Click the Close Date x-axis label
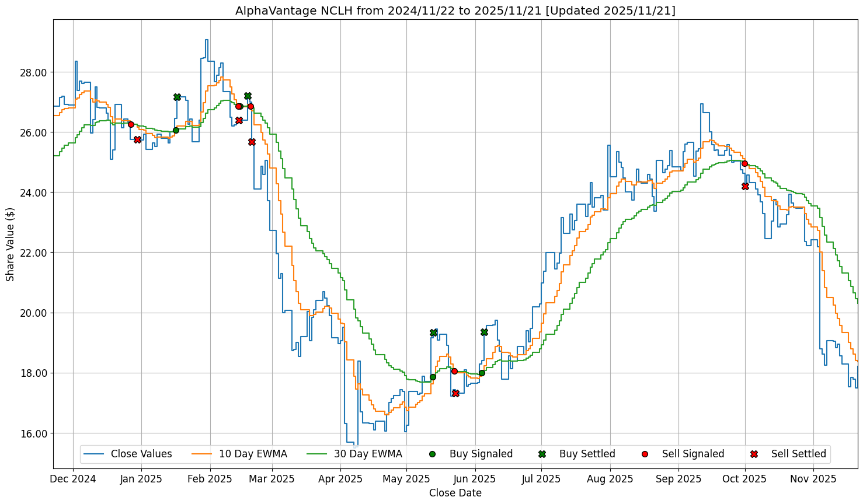Screen dimensions: 863x504 pyautogui.click(x=455, y=493)
